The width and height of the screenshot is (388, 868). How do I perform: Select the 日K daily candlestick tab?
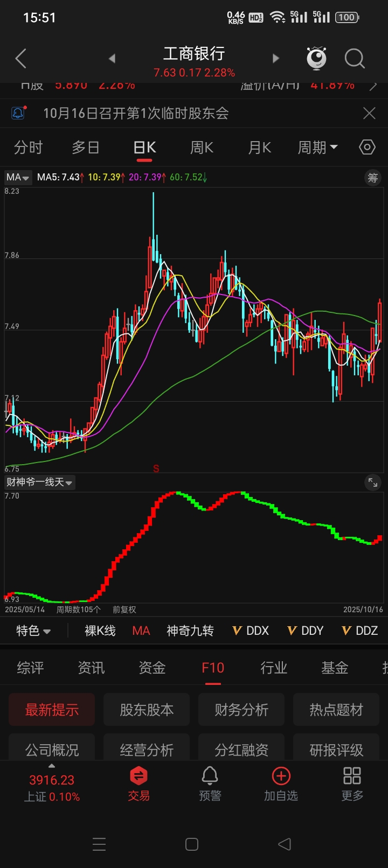[x=144, y=147]
